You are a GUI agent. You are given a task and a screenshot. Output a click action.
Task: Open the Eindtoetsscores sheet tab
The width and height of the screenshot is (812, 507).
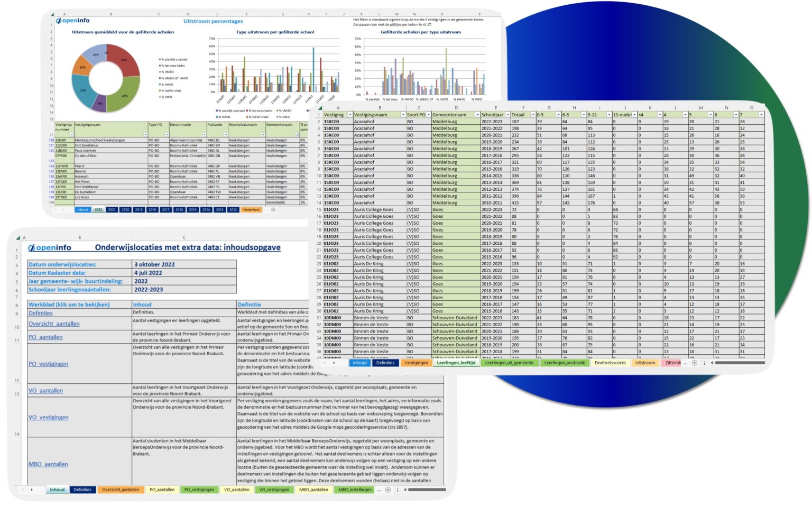(x=610, y=363)
